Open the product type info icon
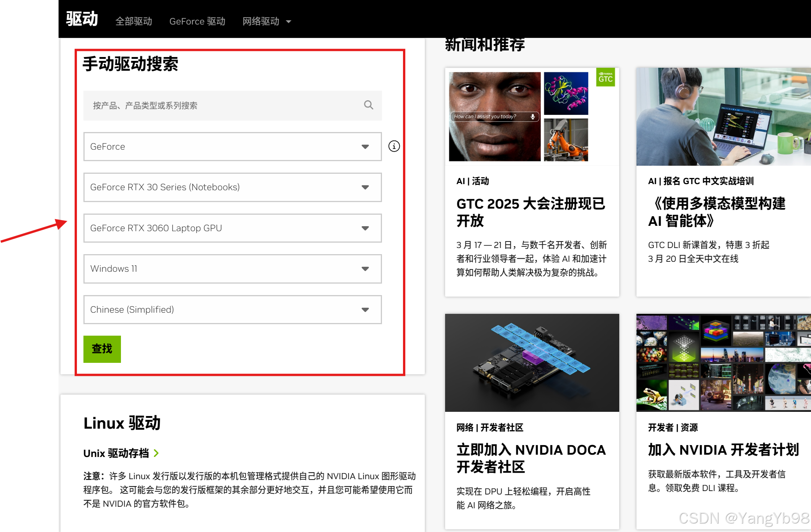811x532 pixels. click(x=394, y=146)
